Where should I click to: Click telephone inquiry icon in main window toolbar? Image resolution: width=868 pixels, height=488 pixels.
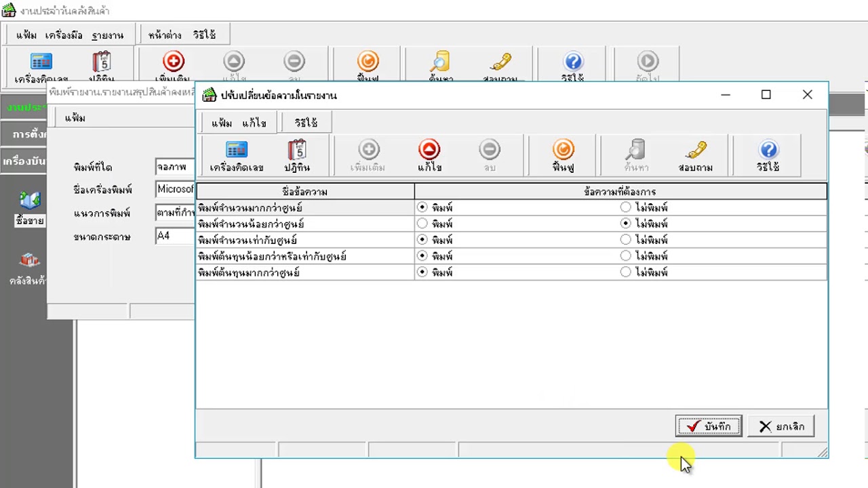tap(501, 62)
